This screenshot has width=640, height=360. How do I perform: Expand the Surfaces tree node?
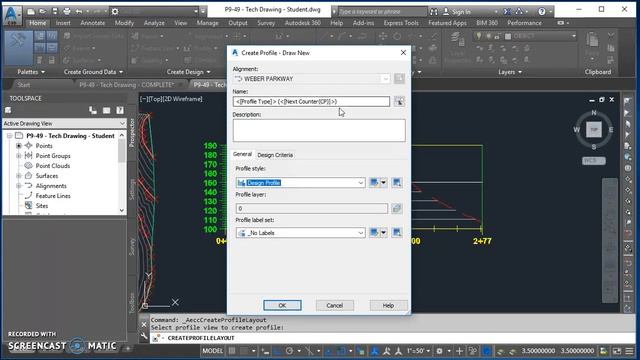pyautogui.click(x=19, y=176)
